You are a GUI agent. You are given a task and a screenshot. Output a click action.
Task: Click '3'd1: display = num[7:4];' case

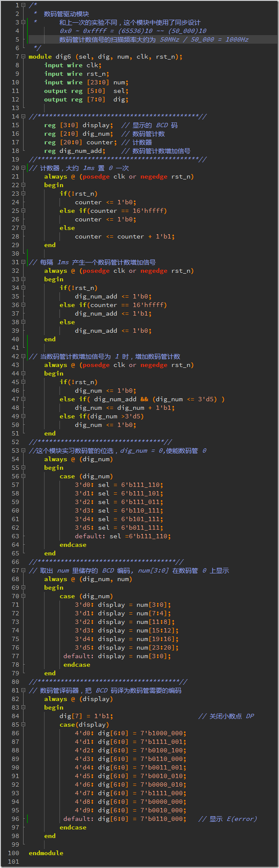pos(123,613)
